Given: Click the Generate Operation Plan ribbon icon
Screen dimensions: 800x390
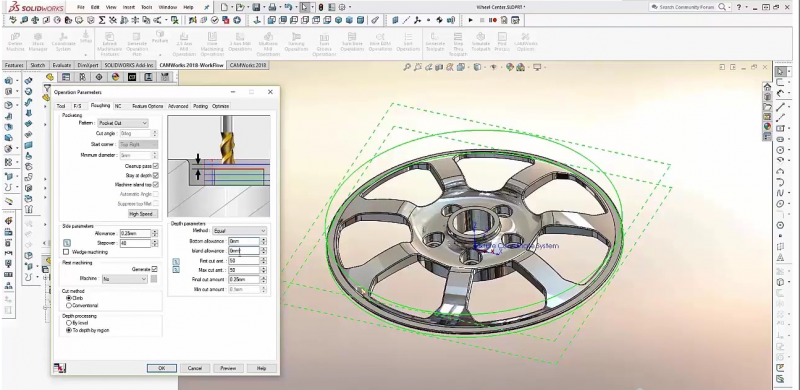Looking at the screenshot, I should coord(137,43).
